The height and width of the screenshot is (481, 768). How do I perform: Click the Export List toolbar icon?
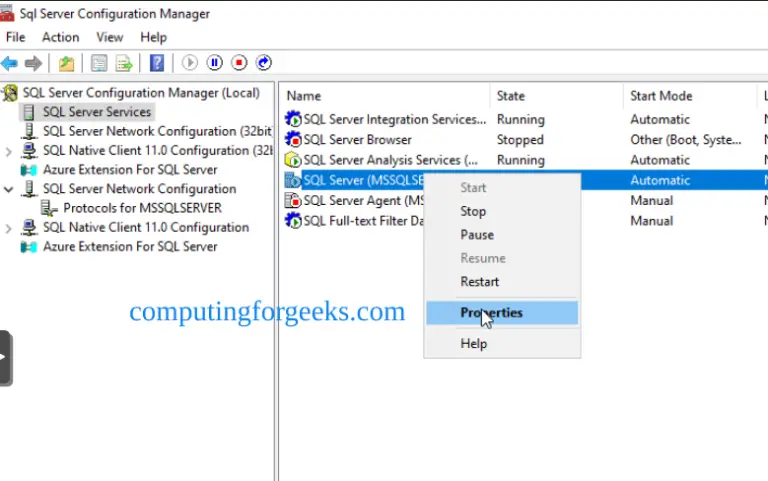coord(124,63)
